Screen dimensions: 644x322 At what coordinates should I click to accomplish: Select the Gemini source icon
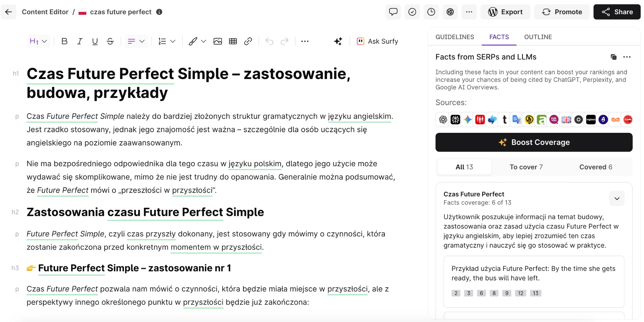tap(468, 120)
